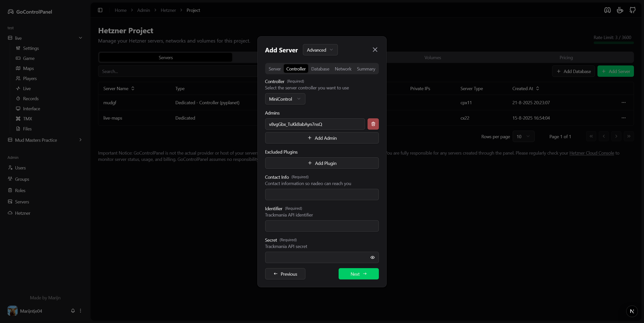Open row actions menu for mudgf
The height and width of the screenshot is (323, 644).
[623, 102]
